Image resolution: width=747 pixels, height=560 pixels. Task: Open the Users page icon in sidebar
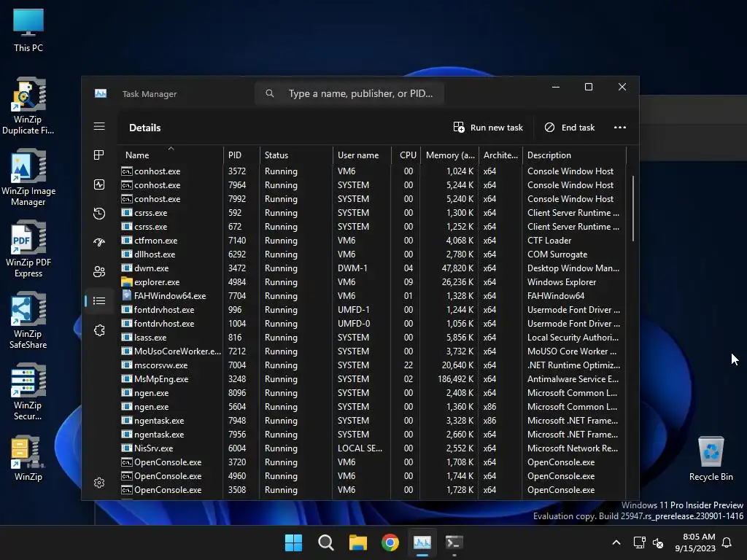pyautogui.click(x=99, y=271)
